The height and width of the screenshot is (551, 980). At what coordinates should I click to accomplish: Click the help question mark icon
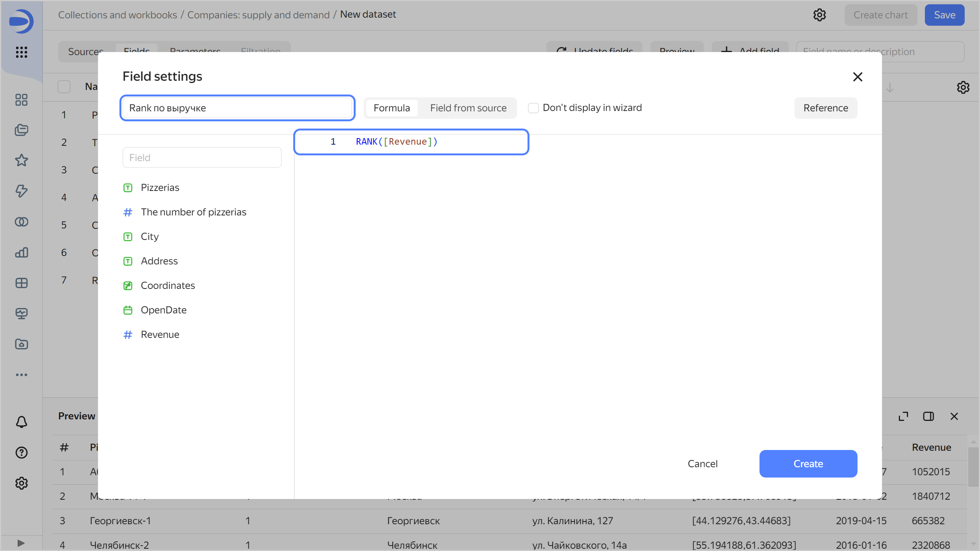point(21,453)
